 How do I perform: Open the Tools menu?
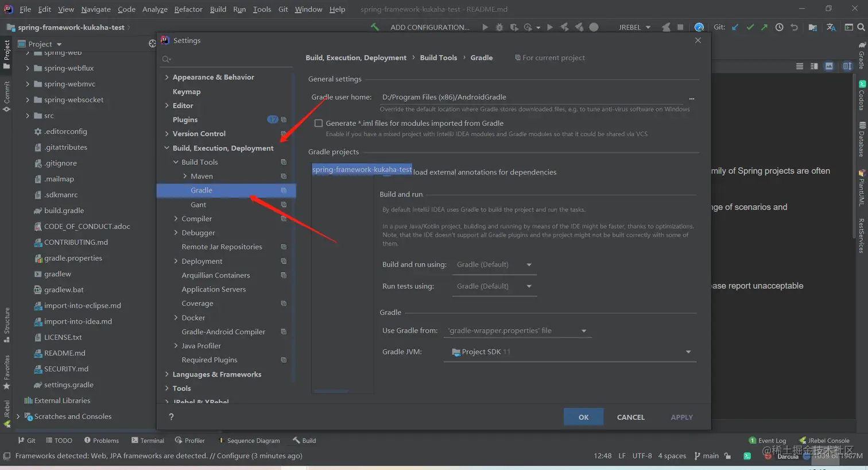262,9
